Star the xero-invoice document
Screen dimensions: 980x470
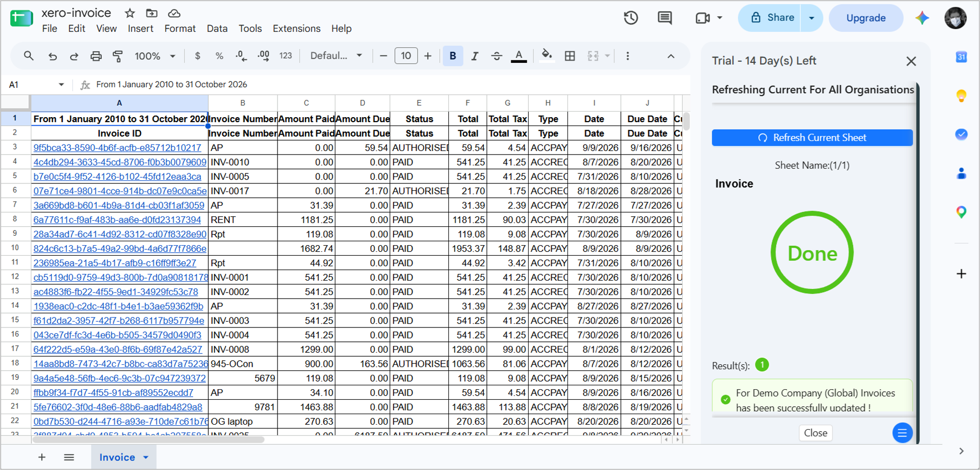coord(130,13)
